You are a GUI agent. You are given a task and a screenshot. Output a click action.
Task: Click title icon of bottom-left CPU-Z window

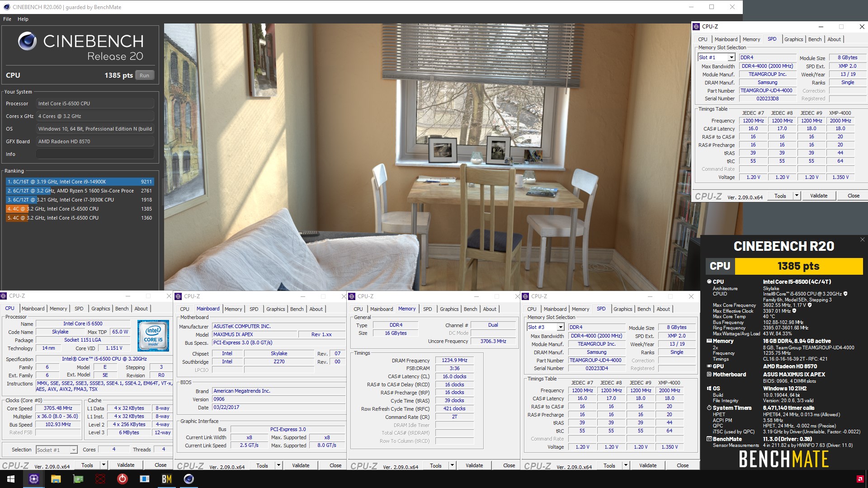(4, 296)
